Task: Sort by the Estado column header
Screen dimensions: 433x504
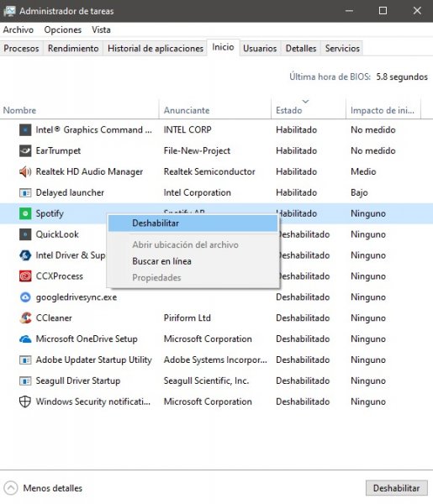Action: [x=309, y=110]
